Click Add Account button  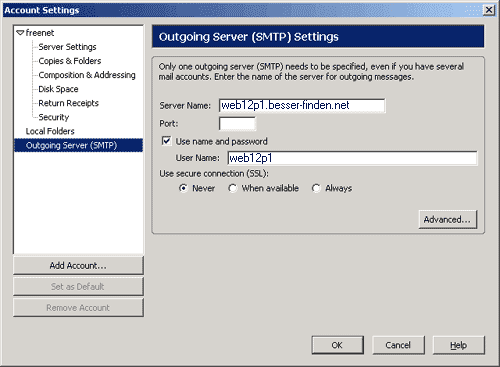pos(78,266)
